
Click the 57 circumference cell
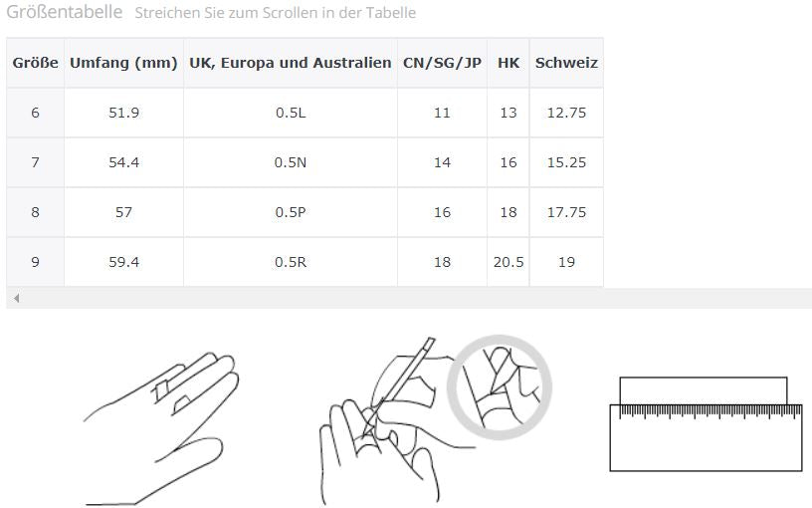click(x=123, y=212)
